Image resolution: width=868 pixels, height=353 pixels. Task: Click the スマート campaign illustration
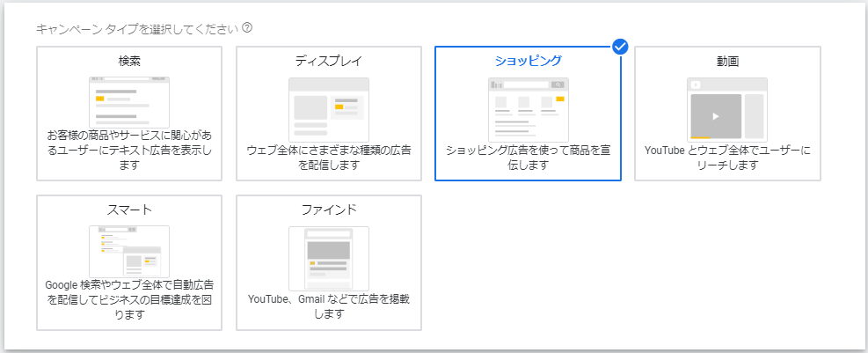click(x=129, y=252)
